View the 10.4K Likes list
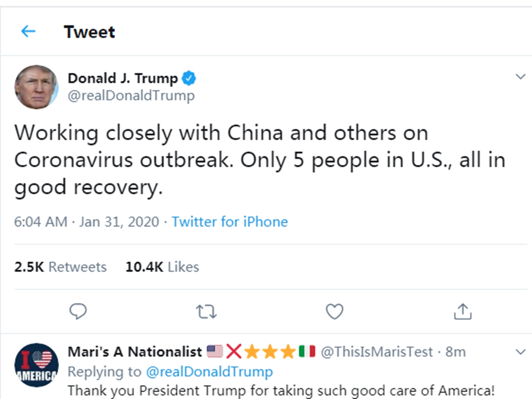This screenshot has width=532, height=399. click(x=162, y=267)
